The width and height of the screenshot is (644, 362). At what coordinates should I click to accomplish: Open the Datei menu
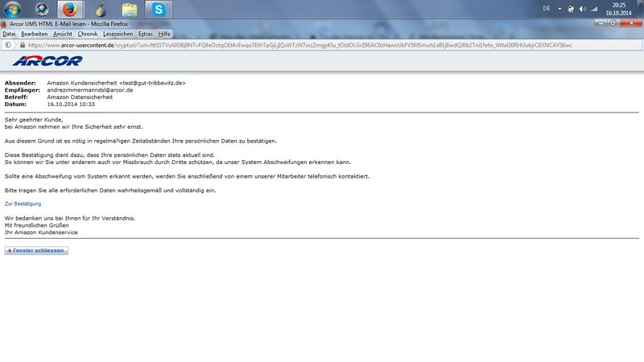click(x=10, y=34)
